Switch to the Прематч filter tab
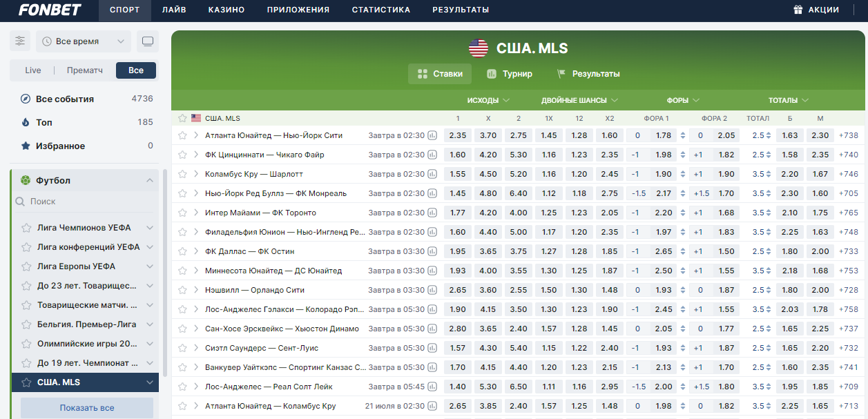This screenshot has height=419, width=868. pyautogui.click(x=85, y=70)
